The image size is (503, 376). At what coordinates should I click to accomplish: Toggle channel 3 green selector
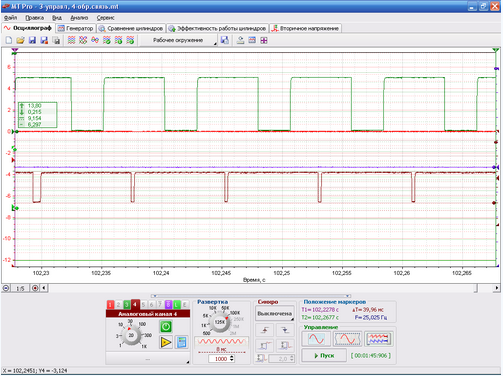pos(127,305)
